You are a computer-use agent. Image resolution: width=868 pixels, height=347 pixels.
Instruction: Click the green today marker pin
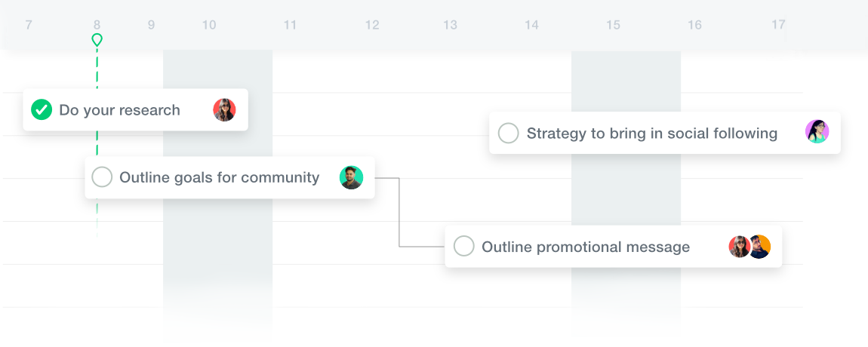(x=97, y=40)
